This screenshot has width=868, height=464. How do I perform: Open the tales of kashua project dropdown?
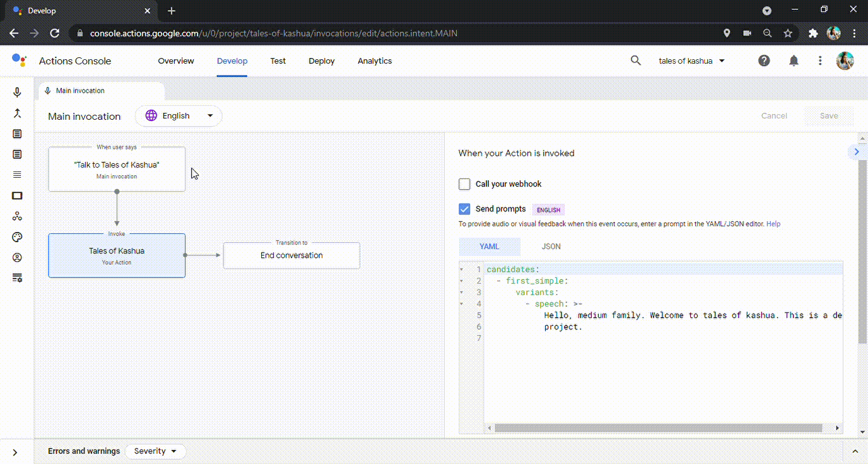pos(691,61)
